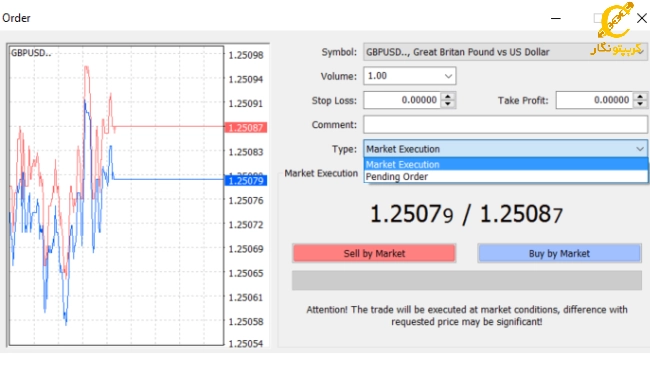
Task: Open the Symbol selector dropdown
Action: (x=505, y=52)
